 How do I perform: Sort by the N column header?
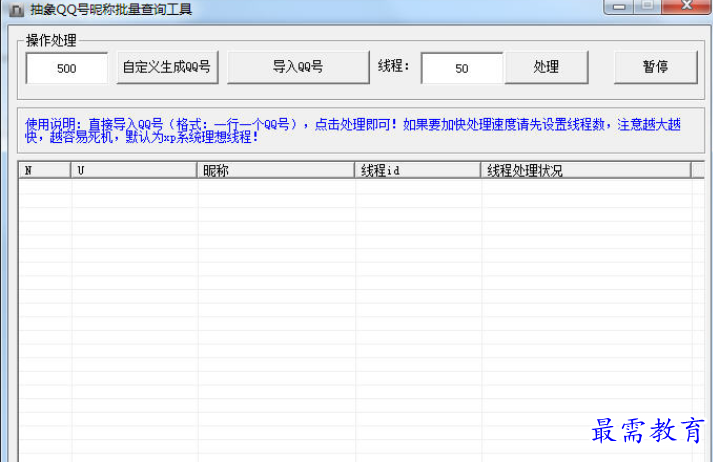click(x=45, y=171)
